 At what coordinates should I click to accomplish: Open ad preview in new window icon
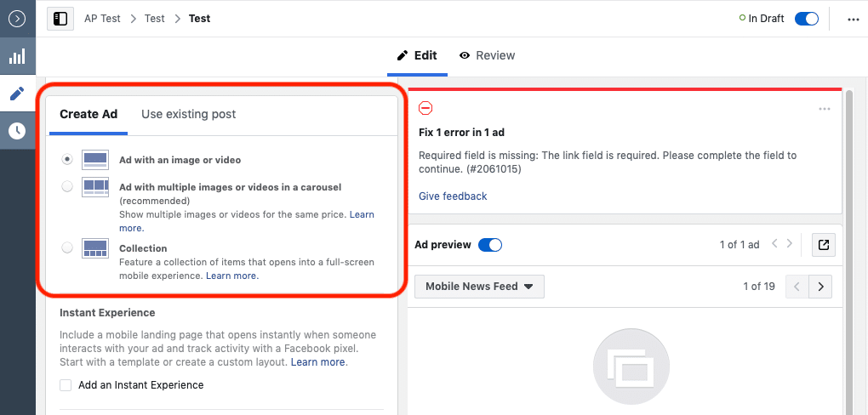pyautogui.click(x=824, y=245)
